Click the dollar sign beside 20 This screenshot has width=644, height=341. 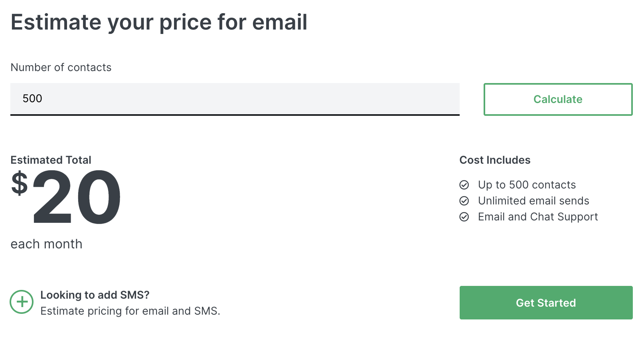(20, 183)
